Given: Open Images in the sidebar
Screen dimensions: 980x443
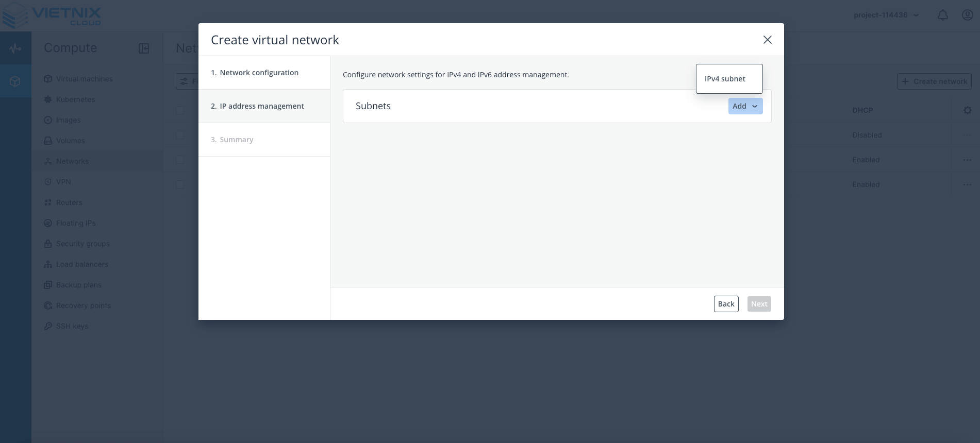Looking at the screenshot, I should point(97,120).
